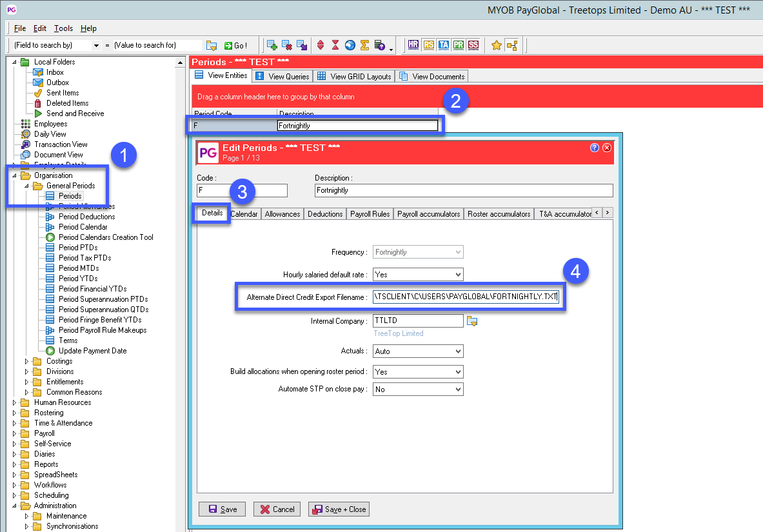Image resolution: width=763 pixels, height=532 pixels.
Task: Click the Alternate Direct Credit Export Filename field
Action: pos(466,297)
